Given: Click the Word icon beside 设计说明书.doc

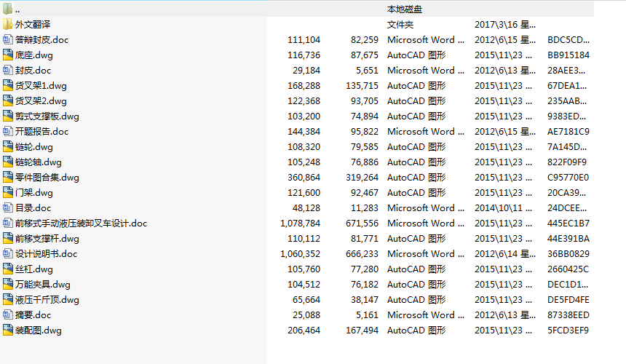Looking at the screenshot, I should tap(8, 253).
